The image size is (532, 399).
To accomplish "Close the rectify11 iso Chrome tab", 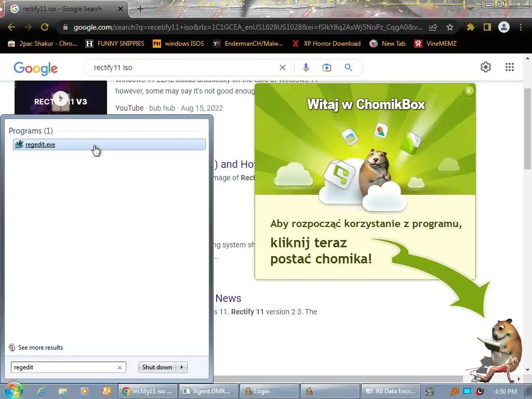I will 120,9.
